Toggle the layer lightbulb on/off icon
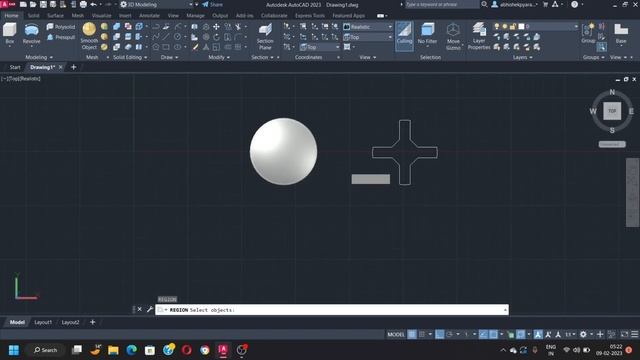 tap(496, 27)
